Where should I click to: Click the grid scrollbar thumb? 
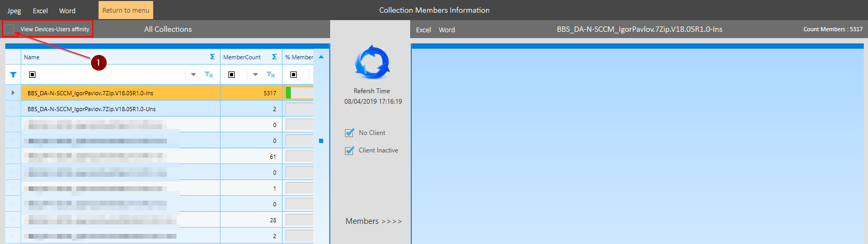click(x=321, y=141)
